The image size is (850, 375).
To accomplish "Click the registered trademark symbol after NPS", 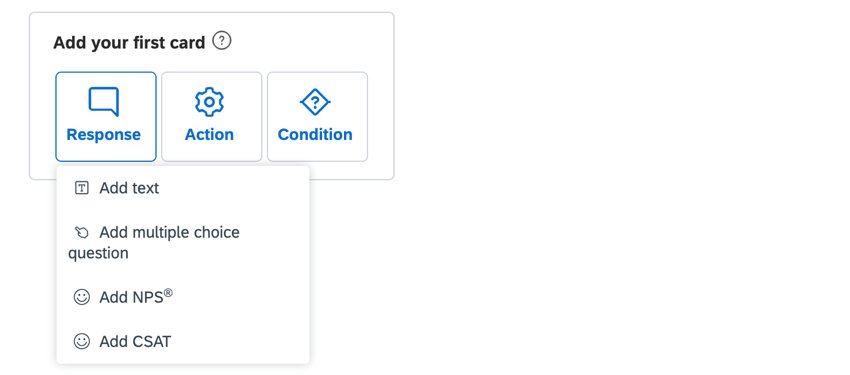I will [x=168, y=293].
